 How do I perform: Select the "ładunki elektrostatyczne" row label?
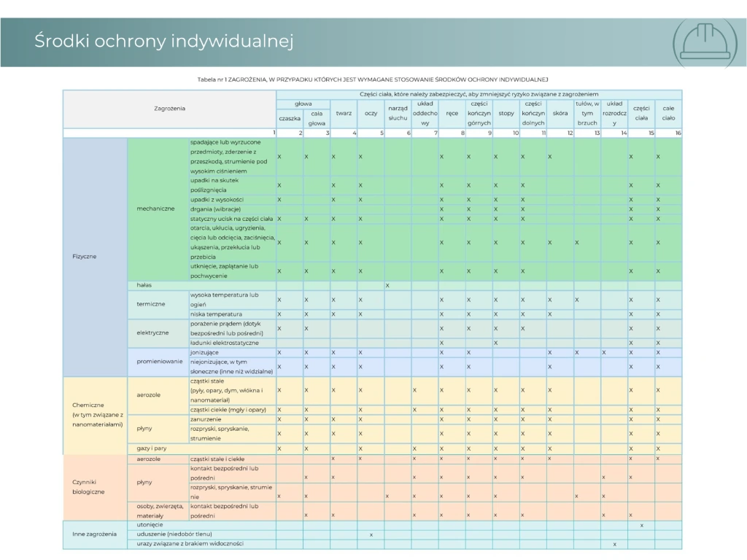(225, 343)
